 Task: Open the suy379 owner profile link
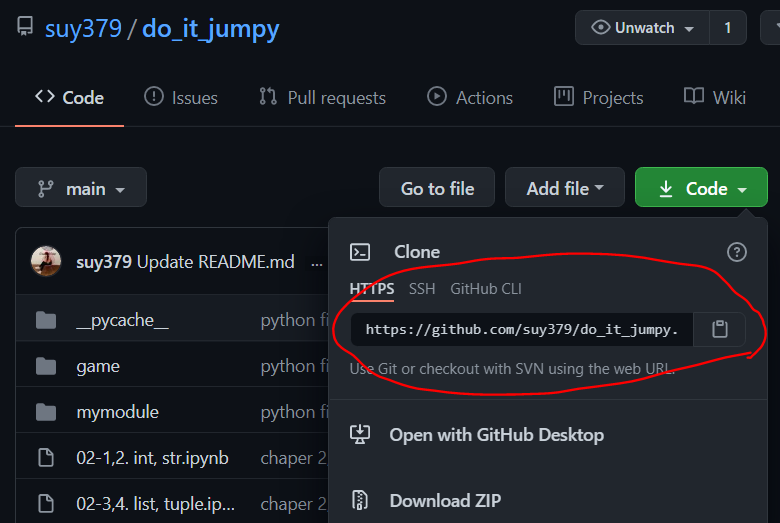coord(83,28)
